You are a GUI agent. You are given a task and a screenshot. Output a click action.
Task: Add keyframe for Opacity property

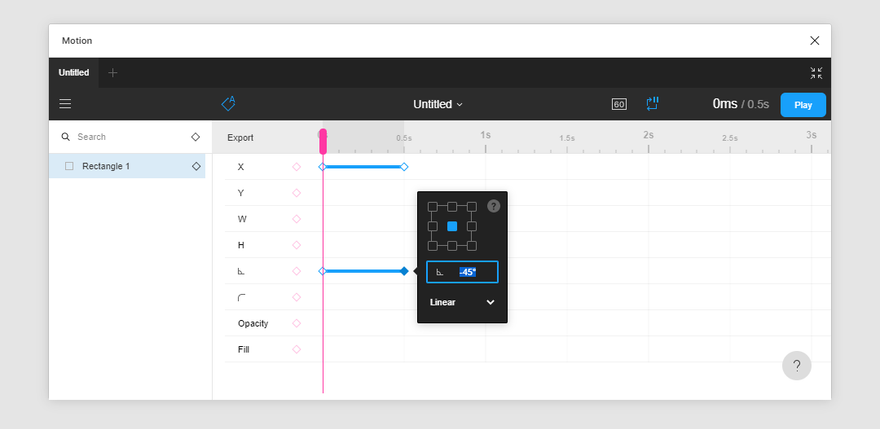tap(296, 323)
